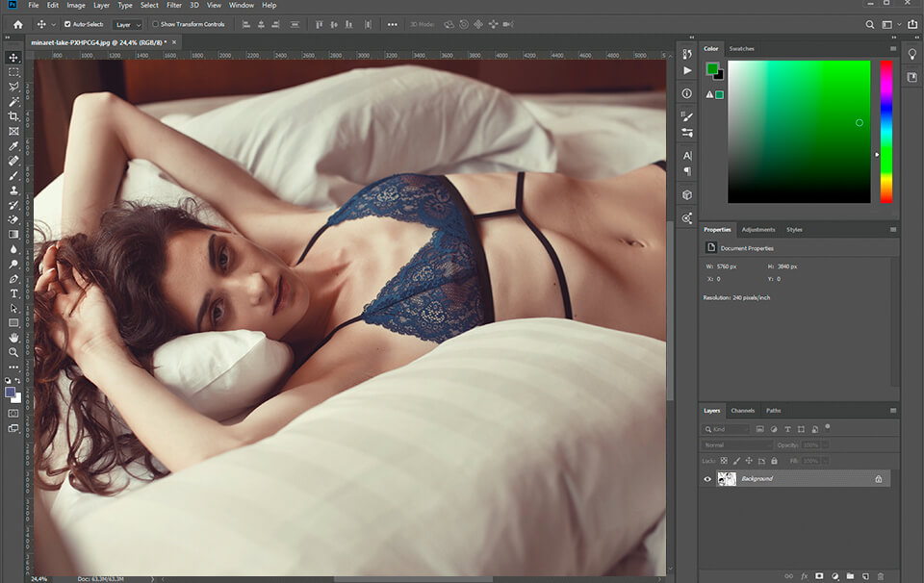924x583 pixels.
Task: Toggle the pixel layer filter
Action: [760, 429]
